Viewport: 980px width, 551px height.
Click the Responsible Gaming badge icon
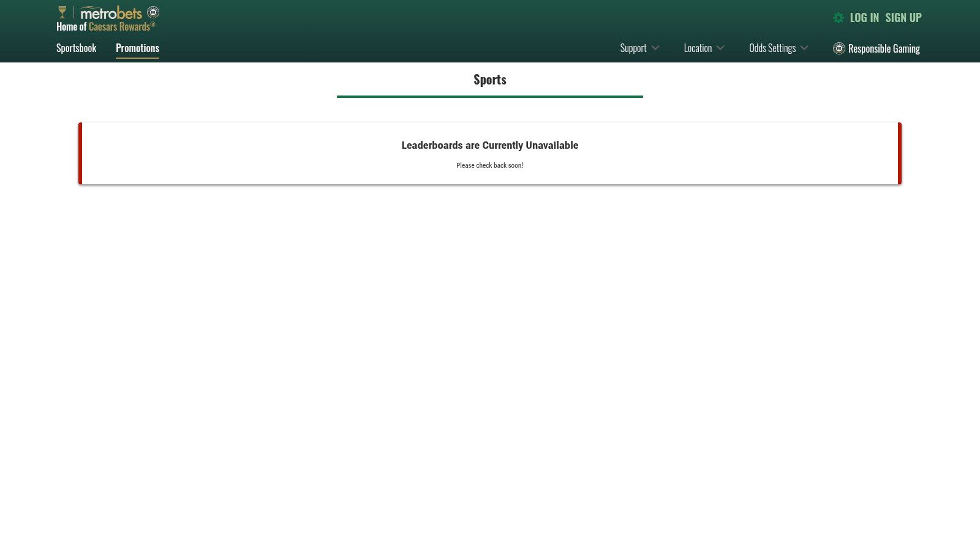point(839,48)
